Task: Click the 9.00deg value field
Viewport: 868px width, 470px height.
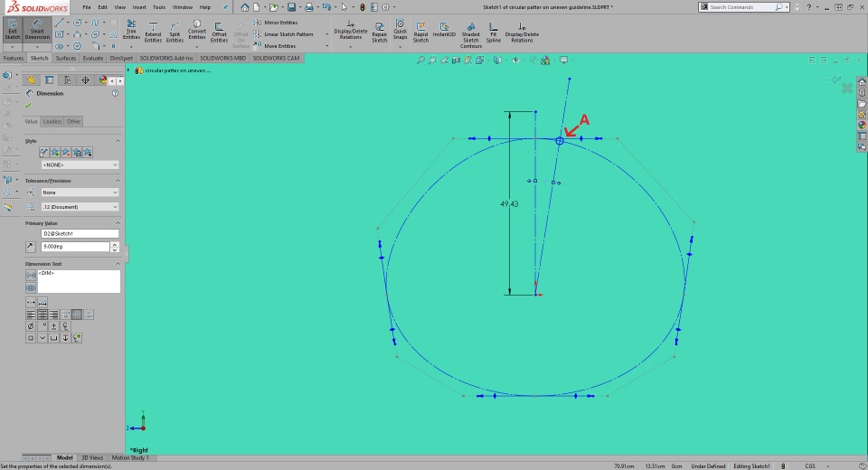Action: [75, 247]
